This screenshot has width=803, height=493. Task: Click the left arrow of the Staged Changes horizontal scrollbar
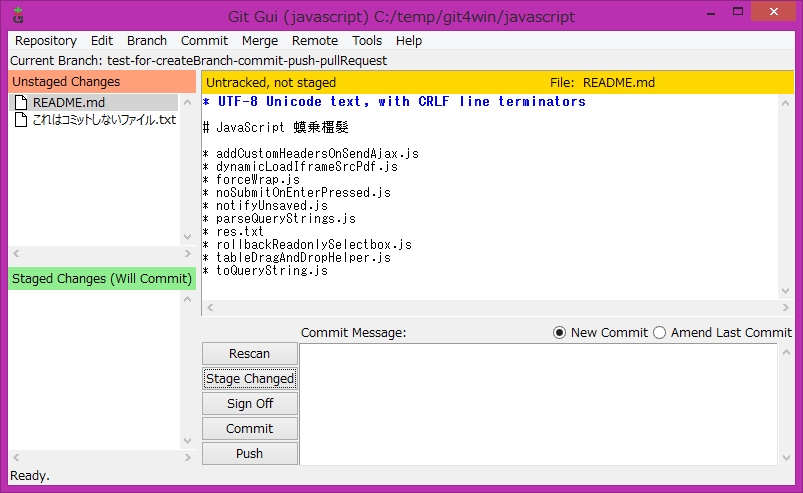16,457
